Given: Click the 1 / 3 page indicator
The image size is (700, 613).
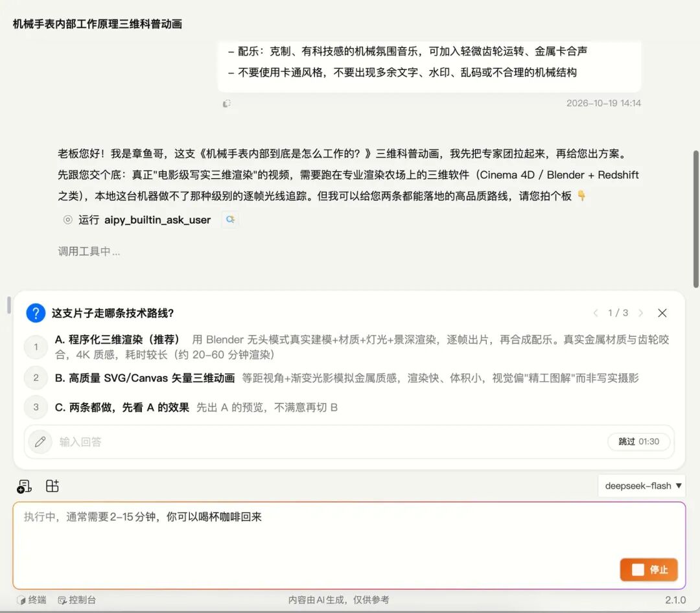Looking at the screenshot, I should coord(618,313).
